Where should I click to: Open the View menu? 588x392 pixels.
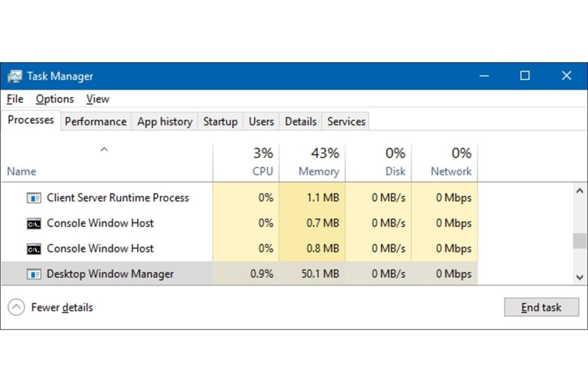click(98, 99)
